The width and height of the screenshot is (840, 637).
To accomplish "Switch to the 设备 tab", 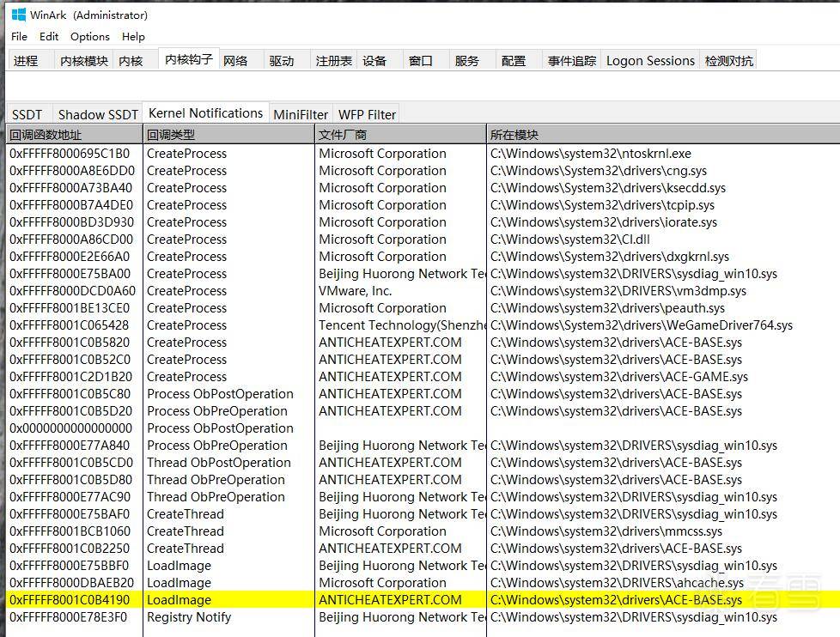I will pos(380,60).
